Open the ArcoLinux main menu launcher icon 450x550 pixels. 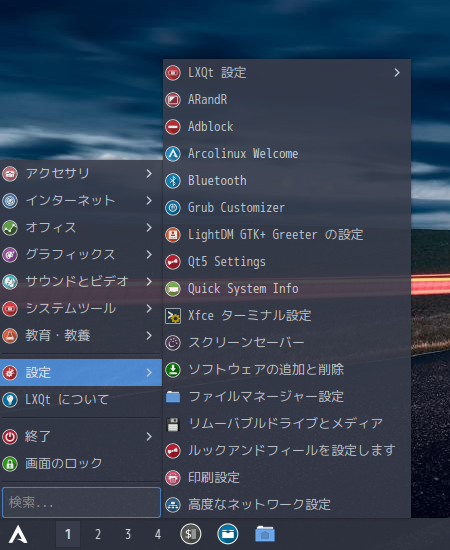18,535
